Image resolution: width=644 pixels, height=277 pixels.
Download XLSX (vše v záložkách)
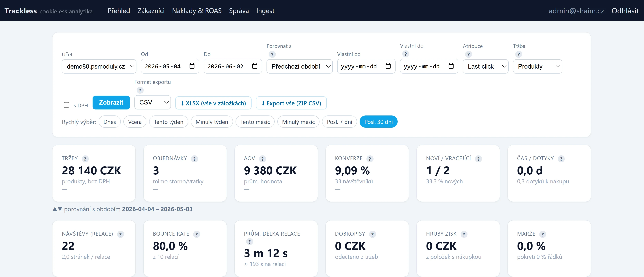[x=213, y=103]
